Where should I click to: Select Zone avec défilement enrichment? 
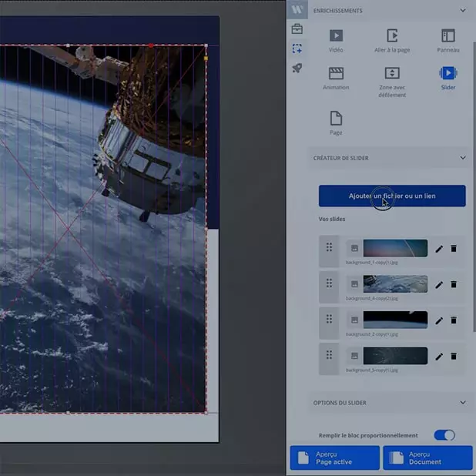(x=392, y=73)
